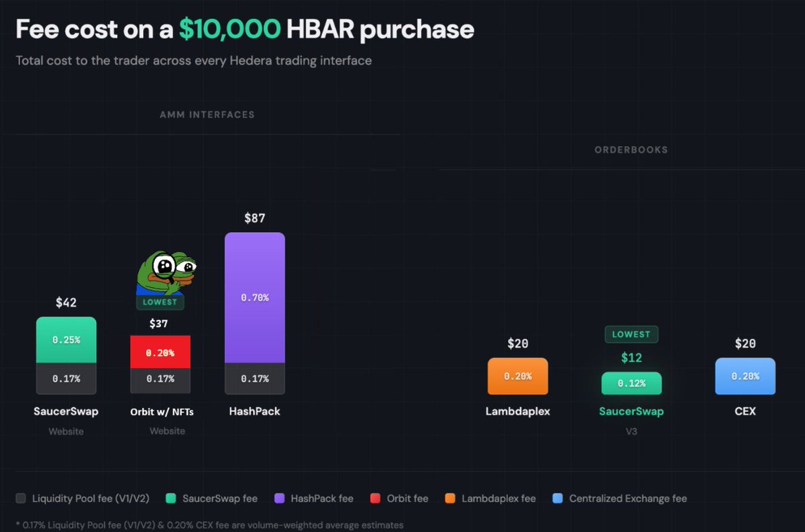Select the 'Centralized Exchange fee' legend label

(628, 498)
